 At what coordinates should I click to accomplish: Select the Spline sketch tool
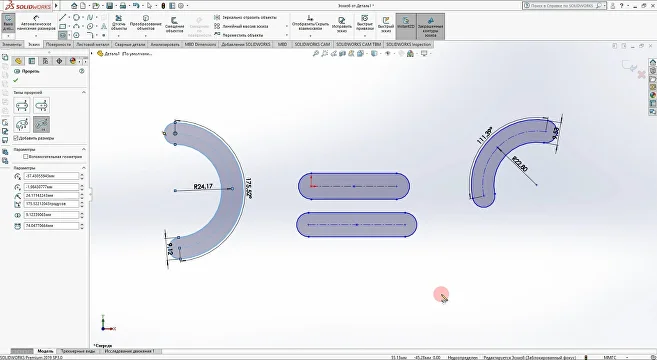coord(90,18)
